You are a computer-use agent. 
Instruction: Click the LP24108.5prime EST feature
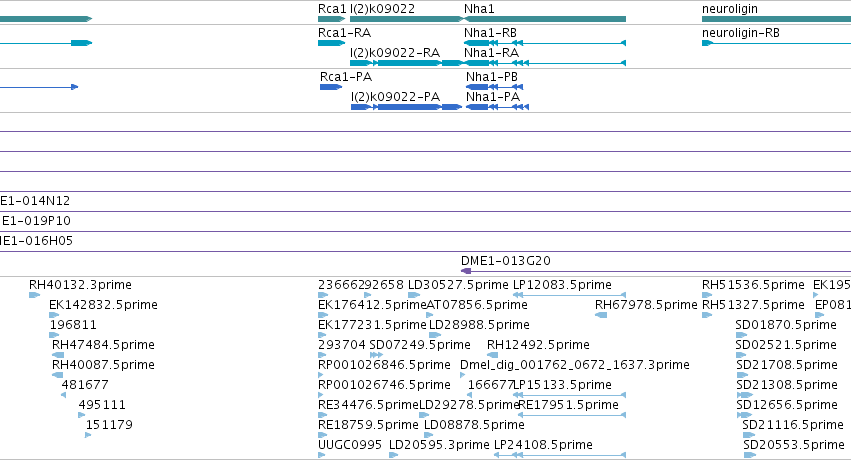click(560, 455)
